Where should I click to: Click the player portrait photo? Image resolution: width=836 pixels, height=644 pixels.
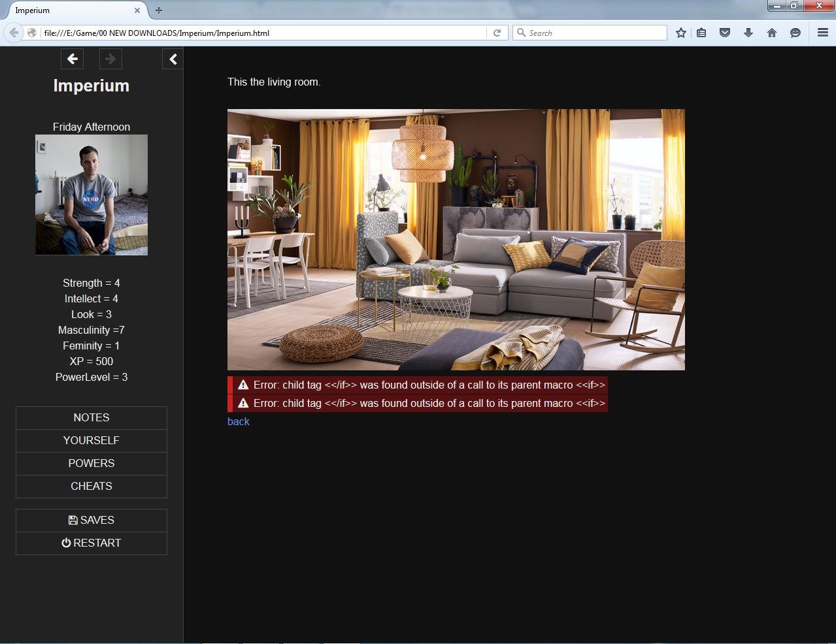(x=92, y=195)
